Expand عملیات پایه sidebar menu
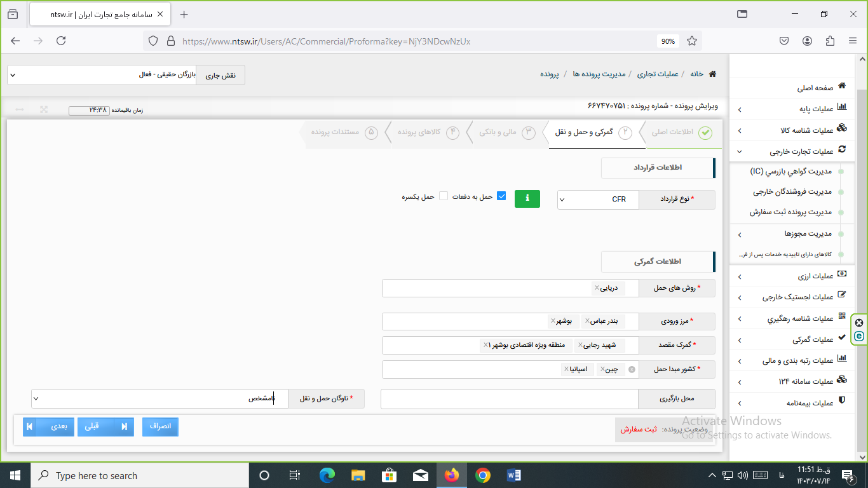The image size is (868, 488). point(793,109)
